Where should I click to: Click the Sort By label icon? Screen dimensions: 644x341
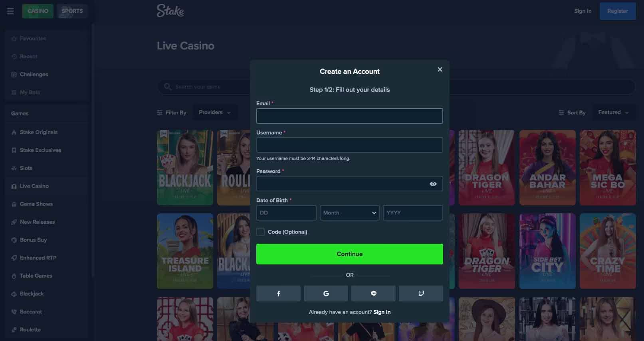pos(561,112)
